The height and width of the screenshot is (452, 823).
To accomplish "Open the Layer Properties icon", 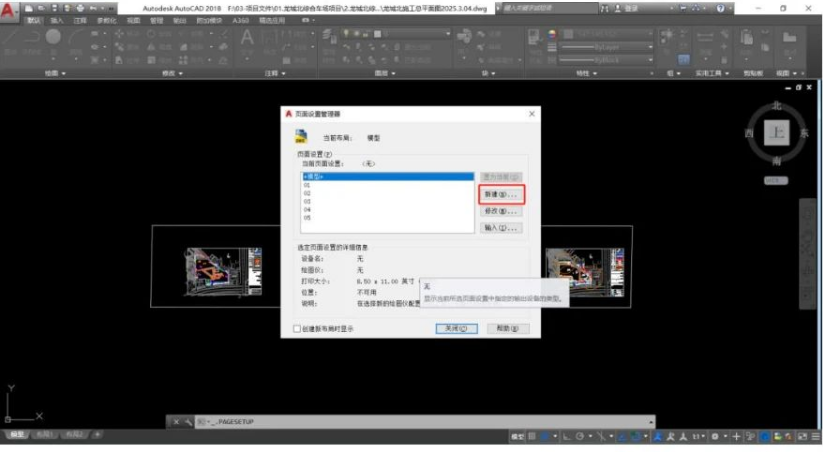I will tap(329, 36).
